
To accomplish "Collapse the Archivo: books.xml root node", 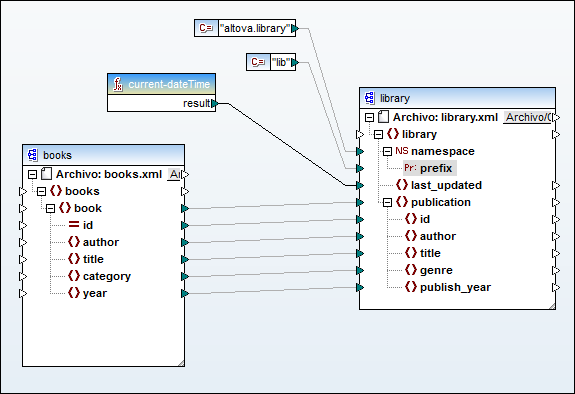I will point(33,174).
